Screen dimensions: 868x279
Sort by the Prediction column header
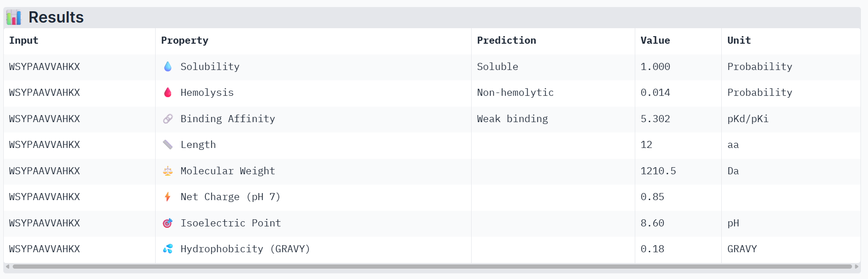click(506, 40)
